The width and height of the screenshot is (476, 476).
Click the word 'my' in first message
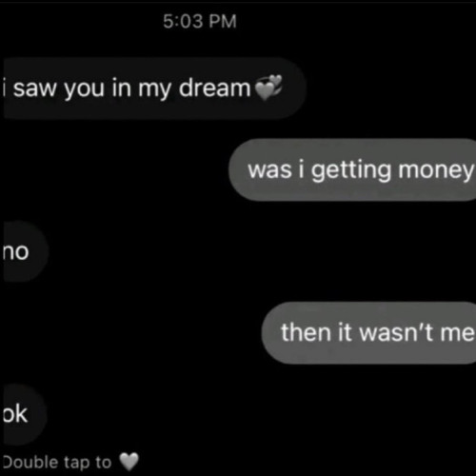(154, 90)
